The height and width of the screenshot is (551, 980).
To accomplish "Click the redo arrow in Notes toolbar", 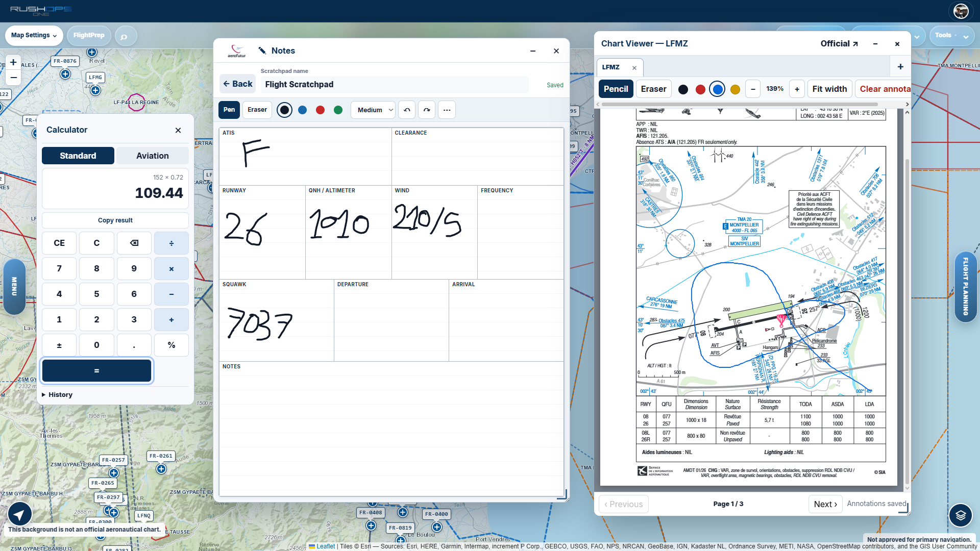I will click(x=427, y=110).
